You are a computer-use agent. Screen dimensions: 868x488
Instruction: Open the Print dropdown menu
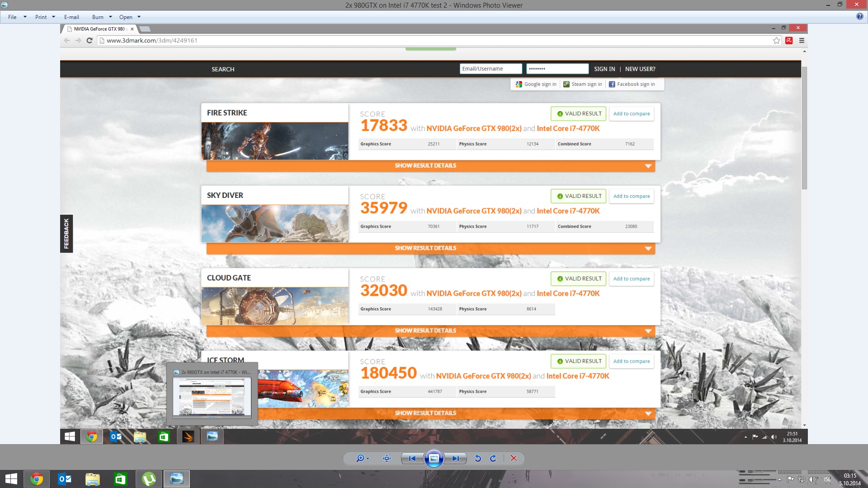pyautogui.click(x=44, y=17)
